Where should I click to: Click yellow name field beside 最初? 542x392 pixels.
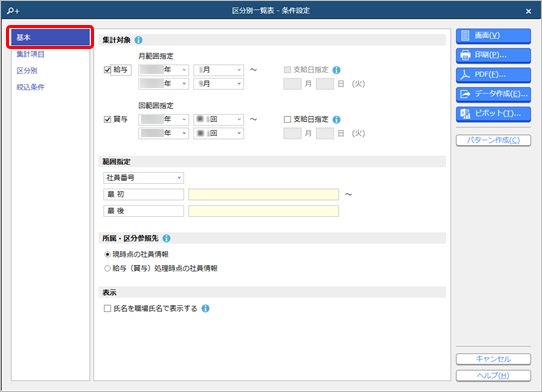click(x=263, y=194)
